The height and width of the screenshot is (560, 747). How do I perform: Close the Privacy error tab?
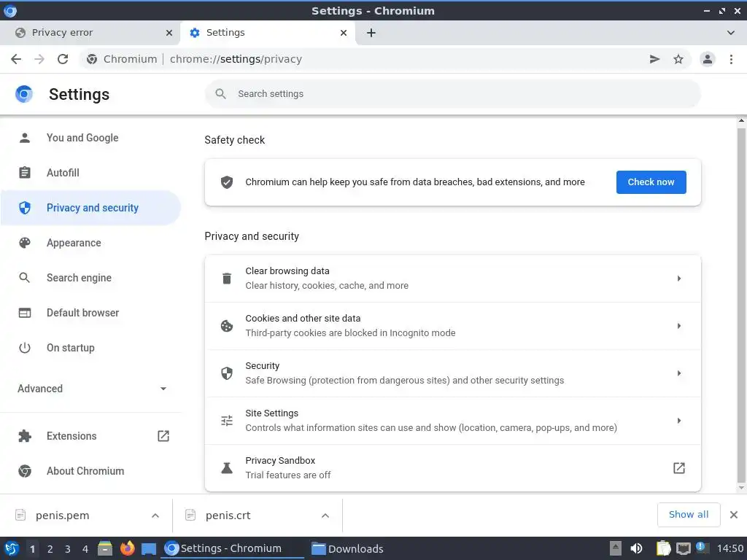click(x=169, y=33)
